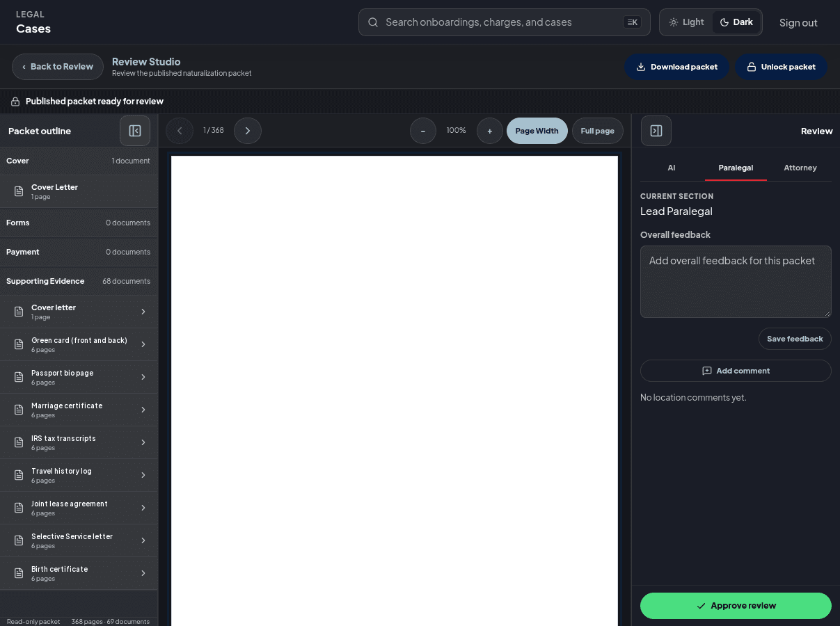Click the Green card document icon
Image resolution: width=840 pixels, height=626 pixels.
pos(19,344)
